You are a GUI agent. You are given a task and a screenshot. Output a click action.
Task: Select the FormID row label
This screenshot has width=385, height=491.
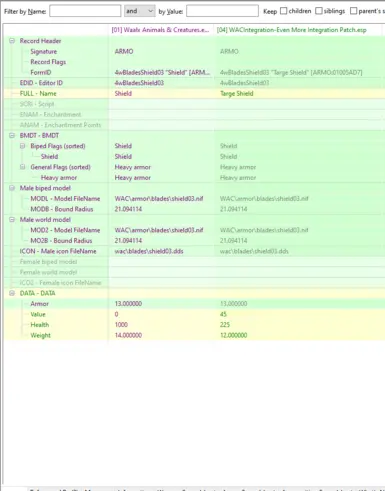(41, 72)
